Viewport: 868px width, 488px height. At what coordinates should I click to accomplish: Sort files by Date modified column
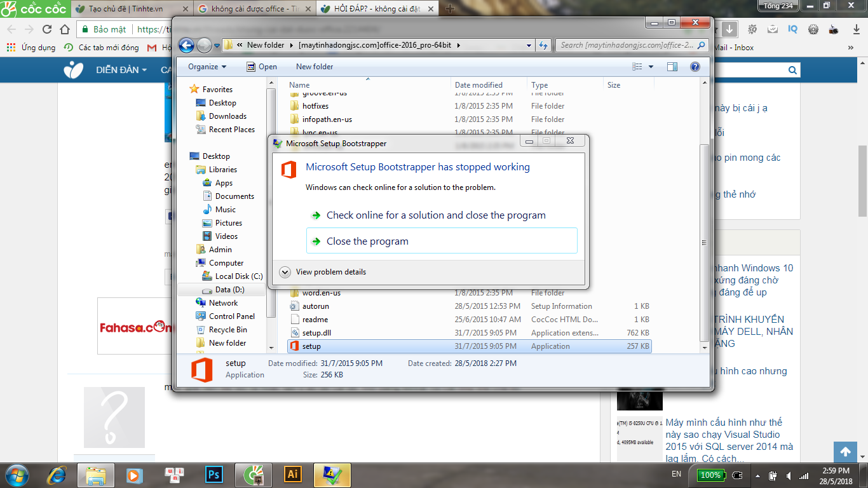(478, 85)
